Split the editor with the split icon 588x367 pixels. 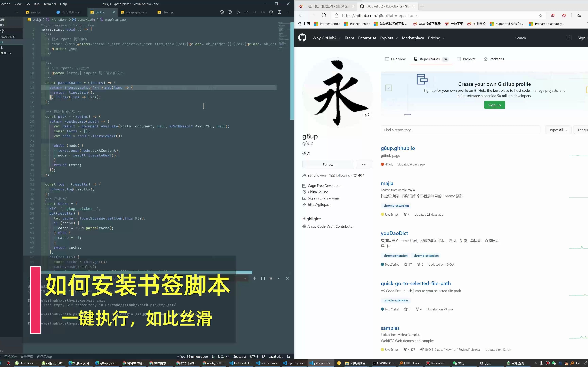click(x=279, y=12)
